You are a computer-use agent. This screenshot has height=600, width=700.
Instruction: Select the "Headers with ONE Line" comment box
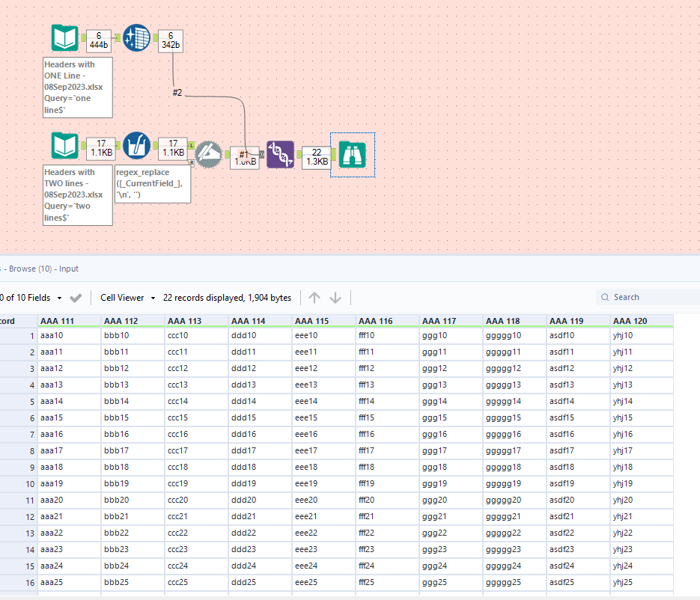click(x=77, y=87)
